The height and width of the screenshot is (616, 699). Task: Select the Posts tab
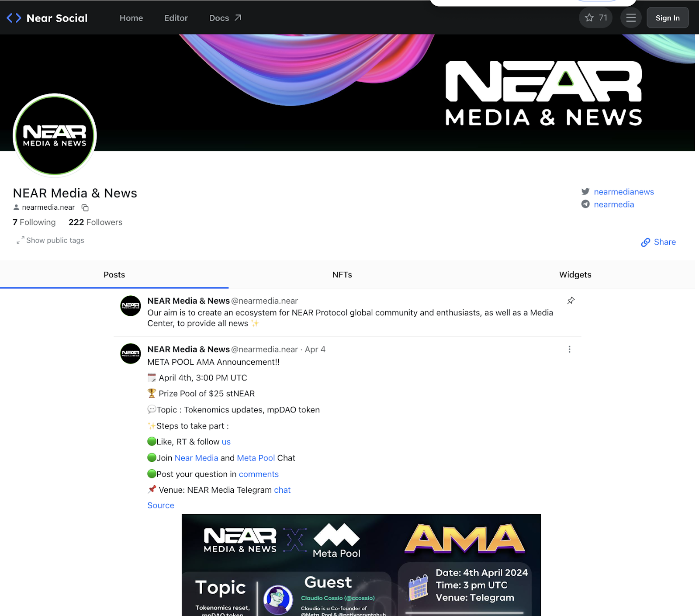pos(114,275)
